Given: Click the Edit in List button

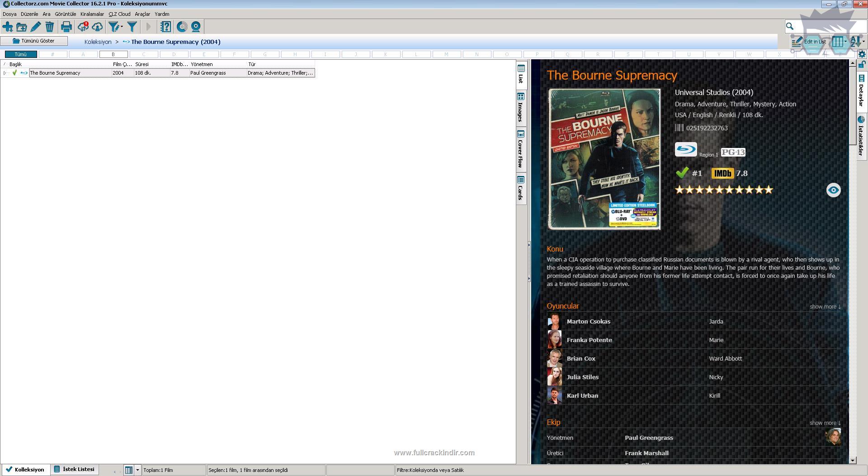Looking at the screenshot, I should [x=809, y=42].
